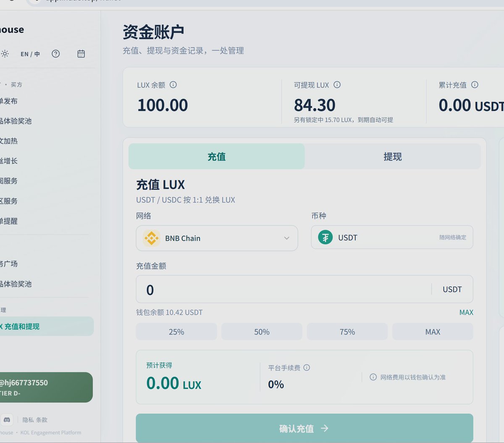This screenshot has height=443, width=504.
Task: Click the 0% platform fee value
Action: (276, 384)
